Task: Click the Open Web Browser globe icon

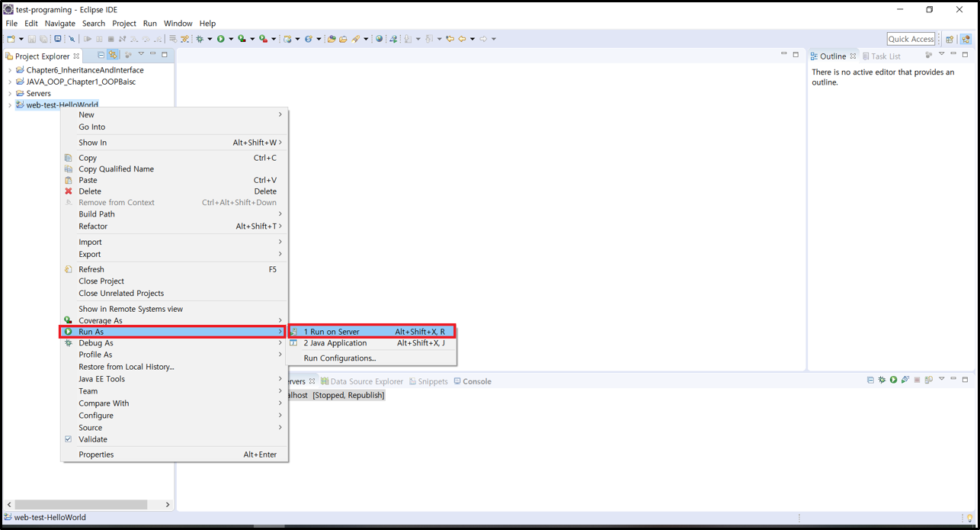Action: click(379, 39)
